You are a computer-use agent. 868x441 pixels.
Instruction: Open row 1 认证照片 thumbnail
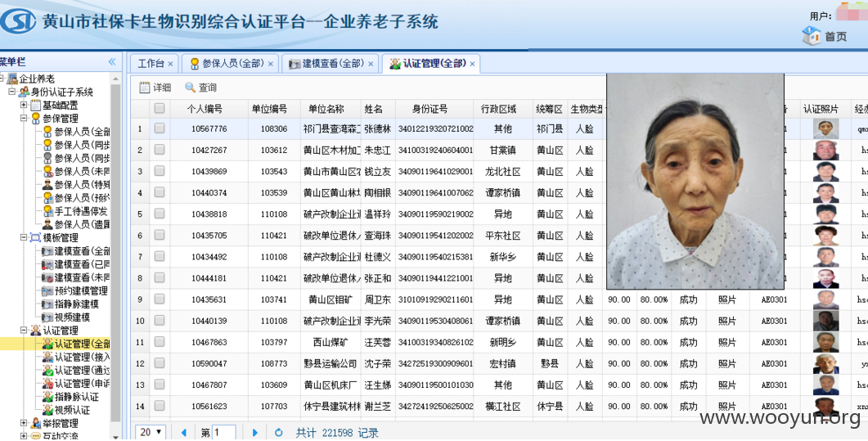pos(825,129)
